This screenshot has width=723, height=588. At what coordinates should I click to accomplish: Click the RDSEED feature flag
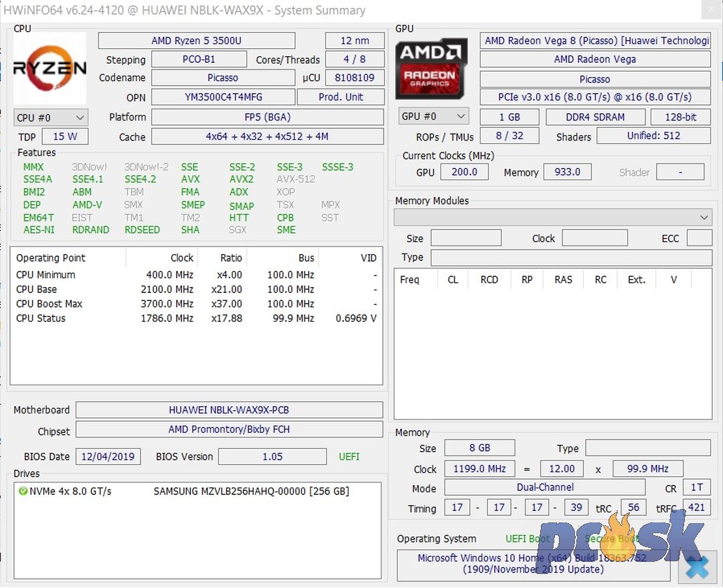click(x=142, y=229)
